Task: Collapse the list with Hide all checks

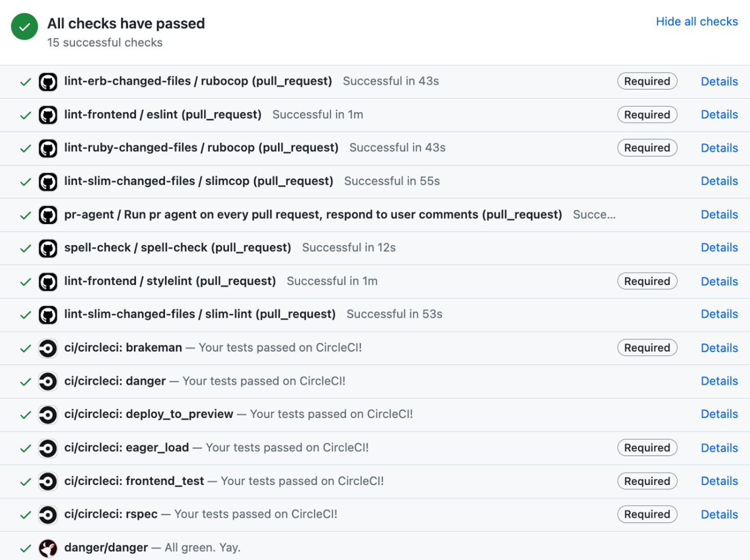Action: 696,22
